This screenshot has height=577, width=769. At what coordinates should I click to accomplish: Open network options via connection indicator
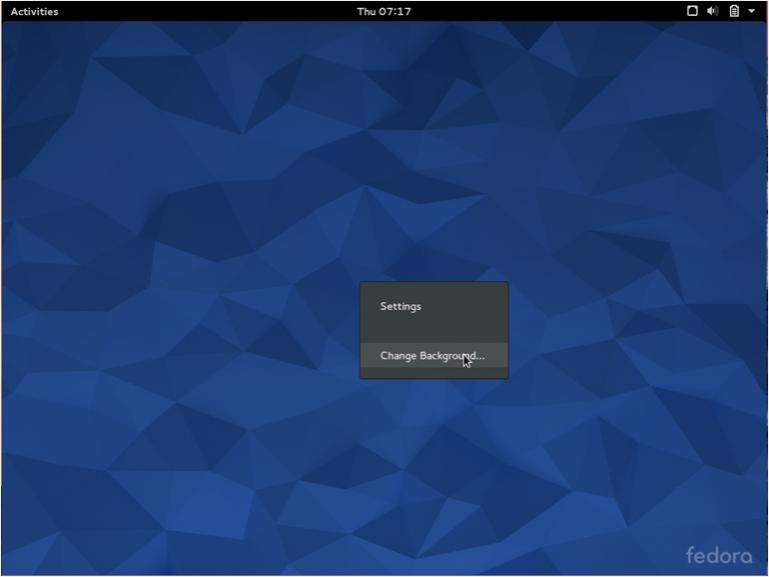click(x=692, y=11)
